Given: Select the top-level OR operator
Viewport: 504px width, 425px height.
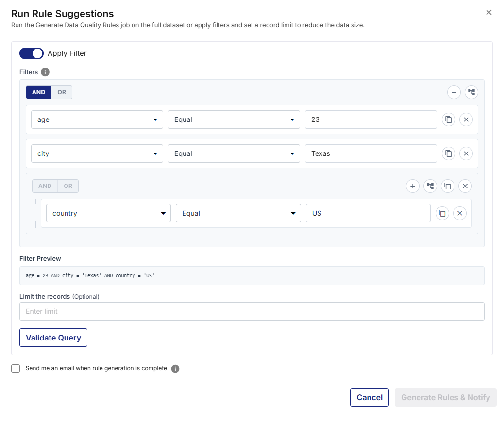Looking at the screenshot, I should (x=62, y=92).
